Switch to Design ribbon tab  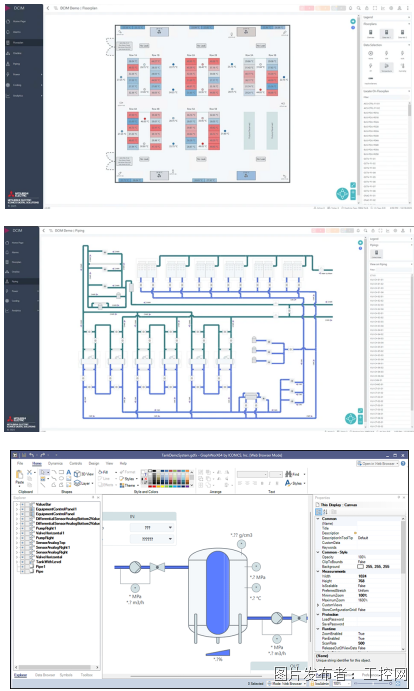click(94, 464)
